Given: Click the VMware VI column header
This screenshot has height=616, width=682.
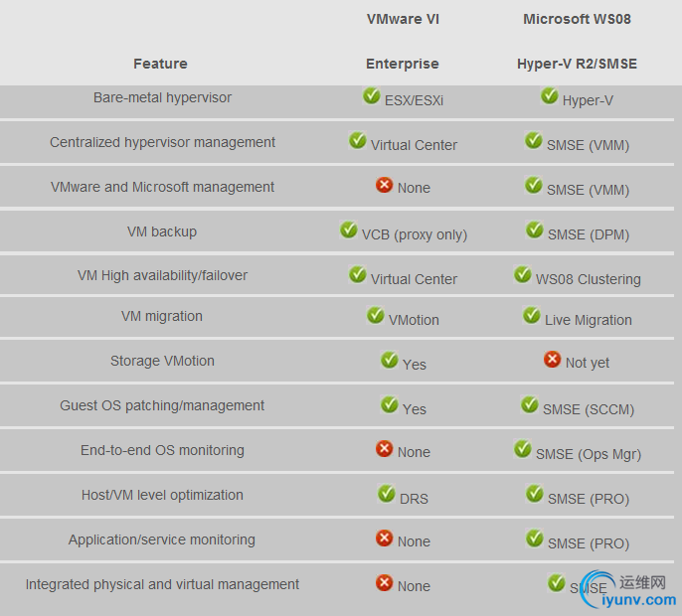Looking at the screenshot, I should tap(402, 19).
